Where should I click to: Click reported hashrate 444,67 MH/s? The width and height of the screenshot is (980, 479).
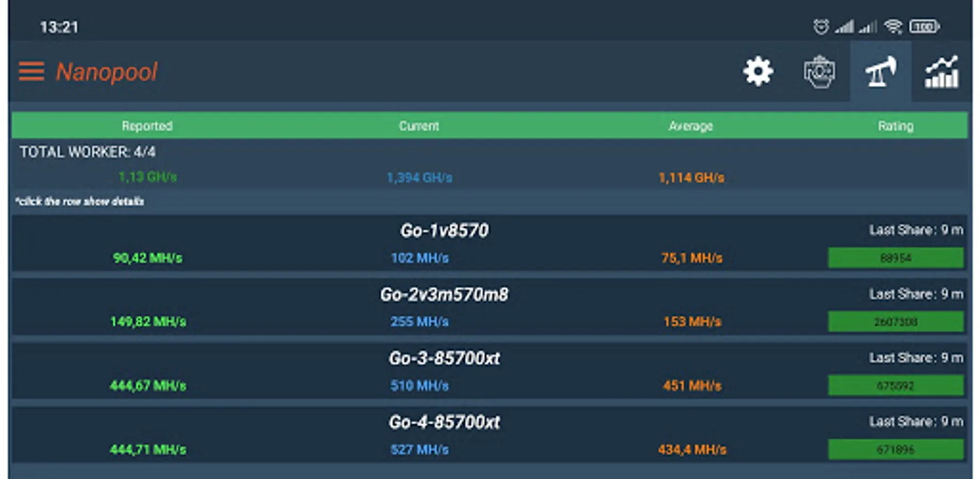pyautogui.click(x=148, y=386)
